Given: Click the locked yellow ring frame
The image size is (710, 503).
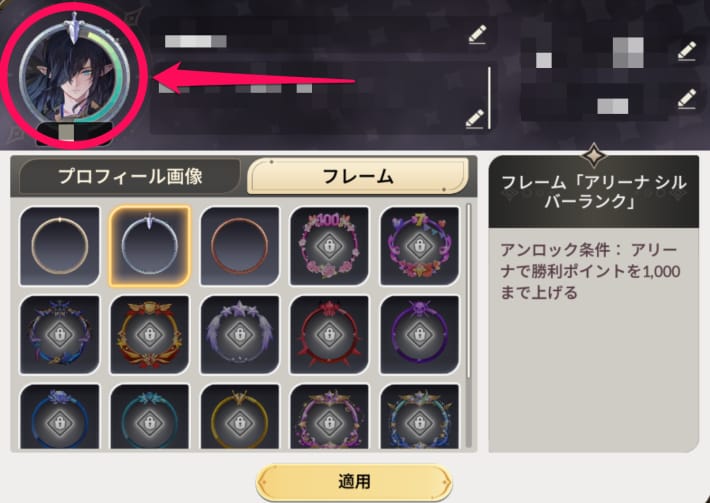Looking at the screenshot, I should pyautogui.click(x=240, y=417).
